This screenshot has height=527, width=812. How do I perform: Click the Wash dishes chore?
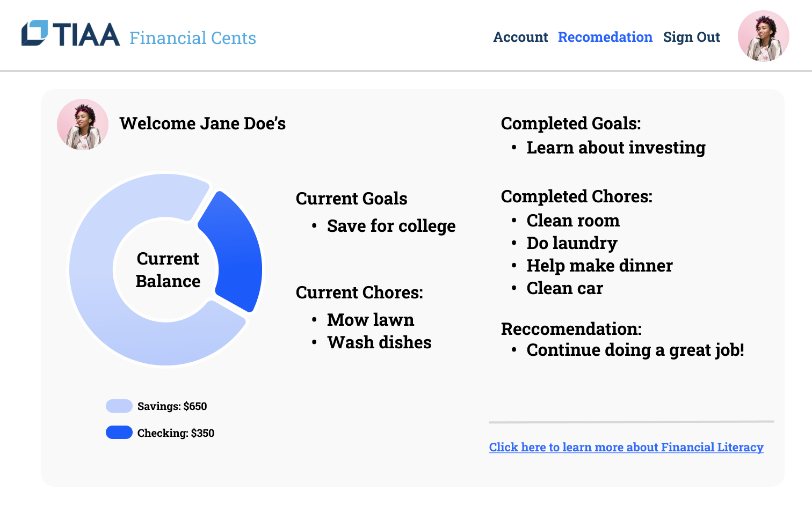tap(379, 342)
